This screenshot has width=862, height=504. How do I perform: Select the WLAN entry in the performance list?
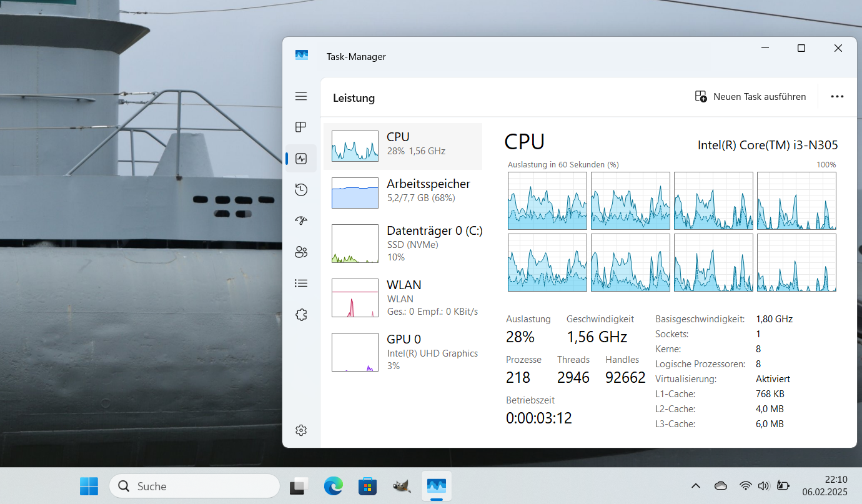[x=403, y=297]
